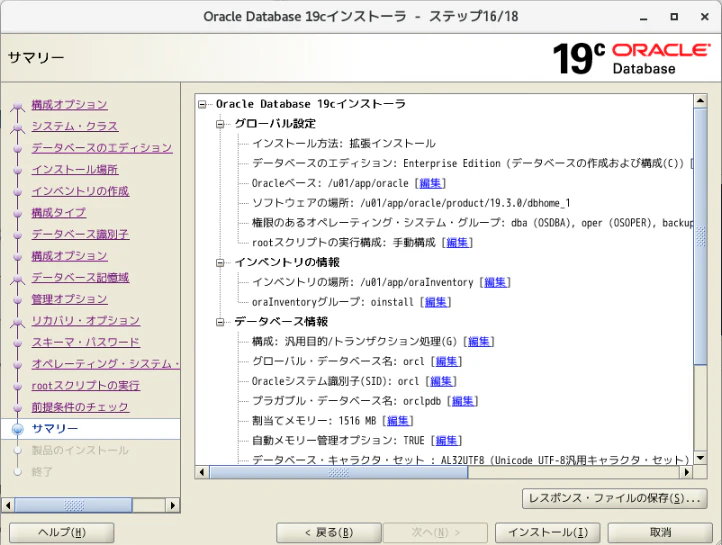
Task: Collapse the インベントリの情報 section
Action: (220, 262)
